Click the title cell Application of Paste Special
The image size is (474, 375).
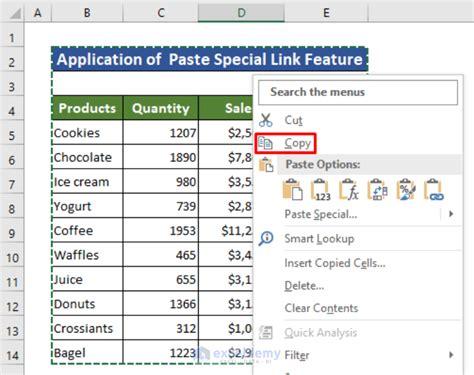210,59
